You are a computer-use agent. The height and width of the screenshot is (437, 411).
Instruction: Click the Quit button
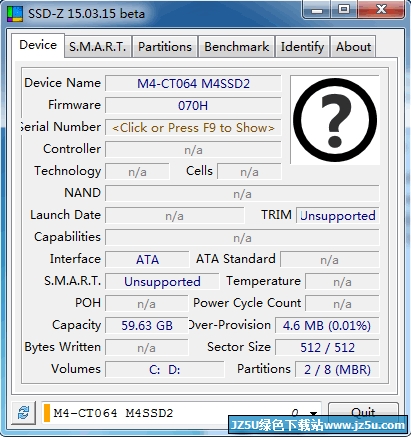tap(363, 413)
